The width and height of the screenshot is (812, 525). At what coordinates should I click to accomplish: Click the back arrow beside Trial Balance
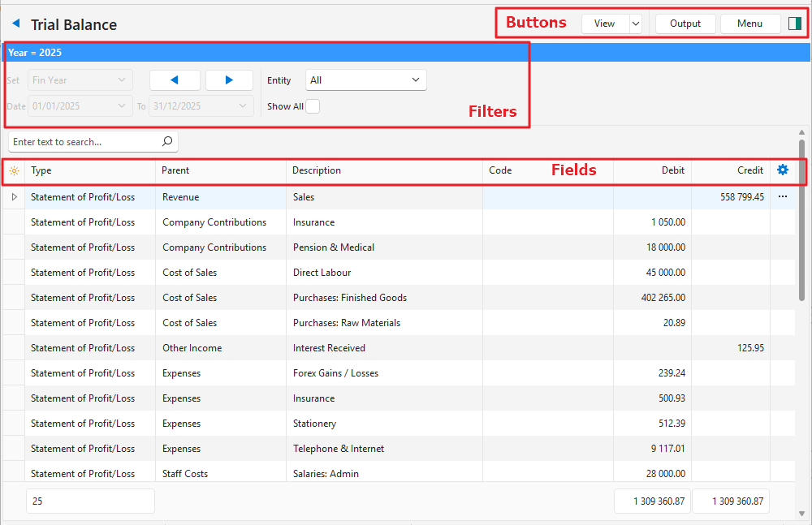point(15,24)
